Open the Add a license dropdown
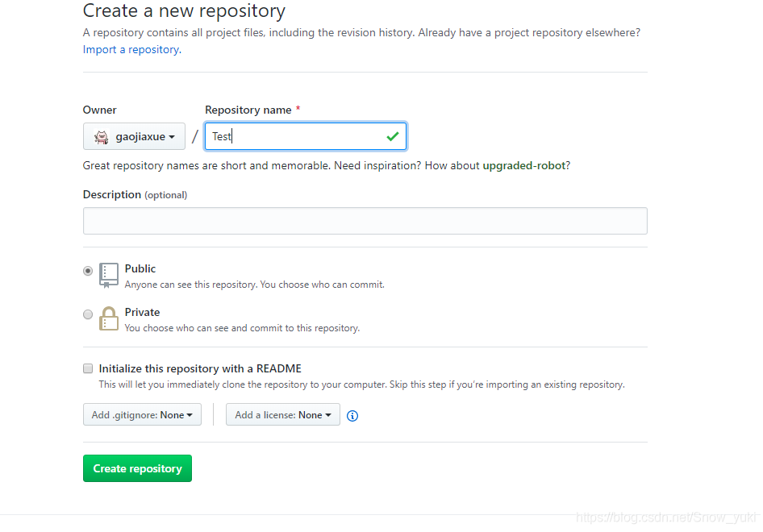 pyautogui.click(x=283, y=415)
